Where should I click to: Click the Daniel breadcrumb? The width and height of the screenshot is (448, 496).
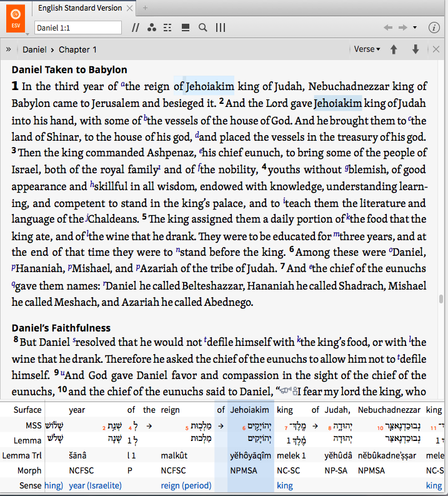click(x=34, y=49)
